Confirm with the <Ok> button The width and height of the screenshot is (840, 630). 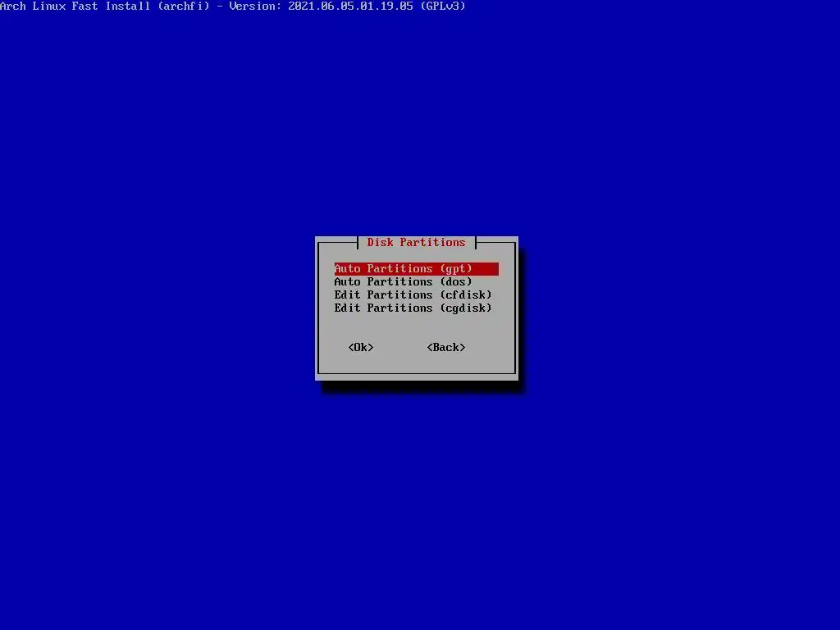tap(361, 347)
